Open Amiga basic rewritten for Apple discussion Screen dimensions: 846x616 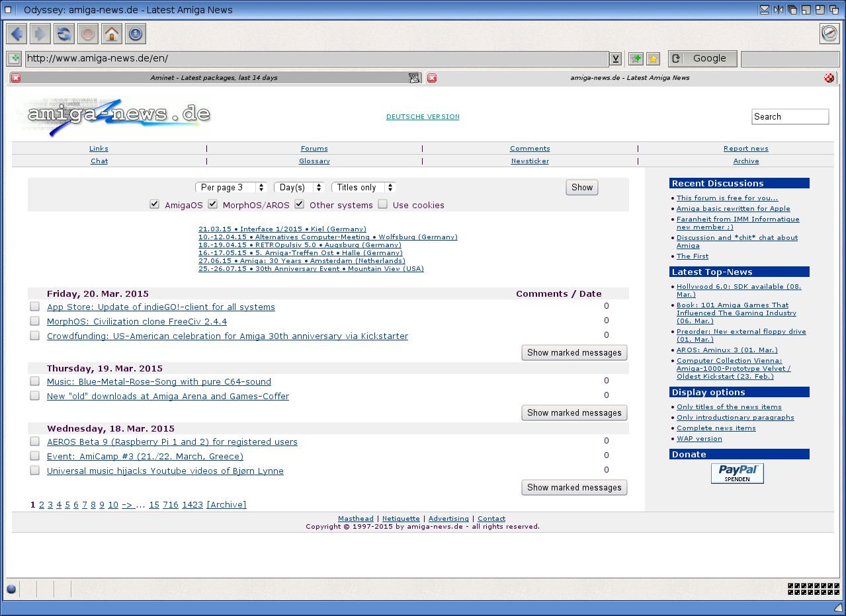[x=734, y=209]
